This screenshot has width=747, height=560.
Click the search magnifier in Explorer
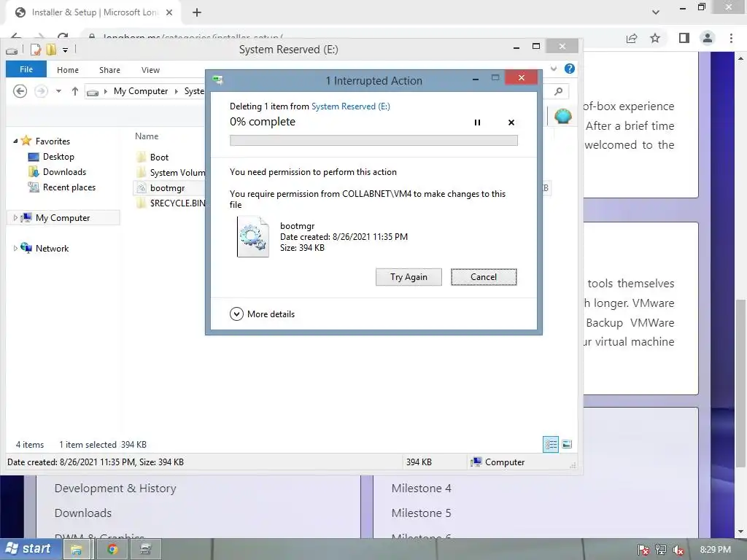[x=558, y=91]
